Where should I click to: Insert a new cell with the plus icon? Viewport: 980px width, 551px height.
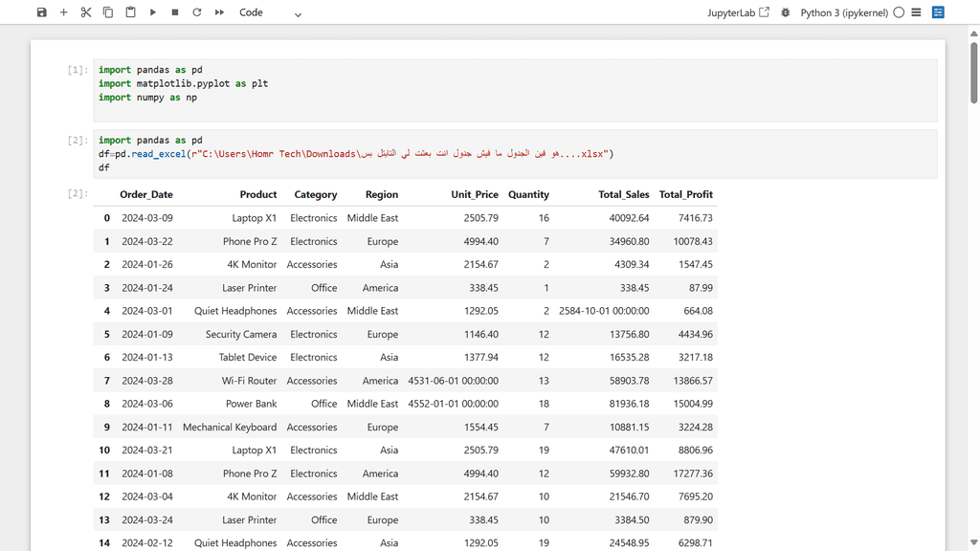64,12
